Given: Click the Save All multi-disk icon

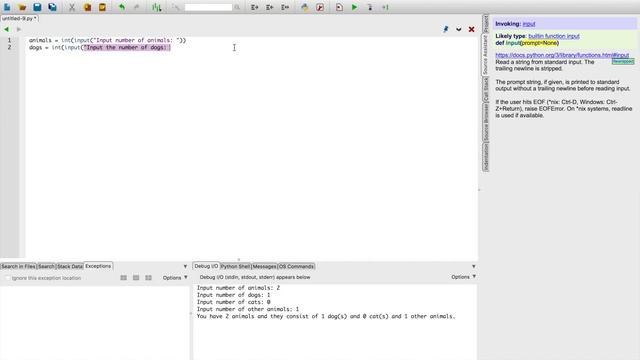Looking at the screenshot, I should [x=52, y=7].
